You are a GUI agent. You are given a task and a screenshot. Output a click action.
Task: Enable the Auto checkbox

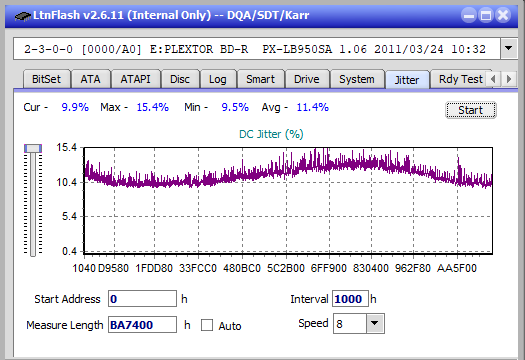click(207, 325)
